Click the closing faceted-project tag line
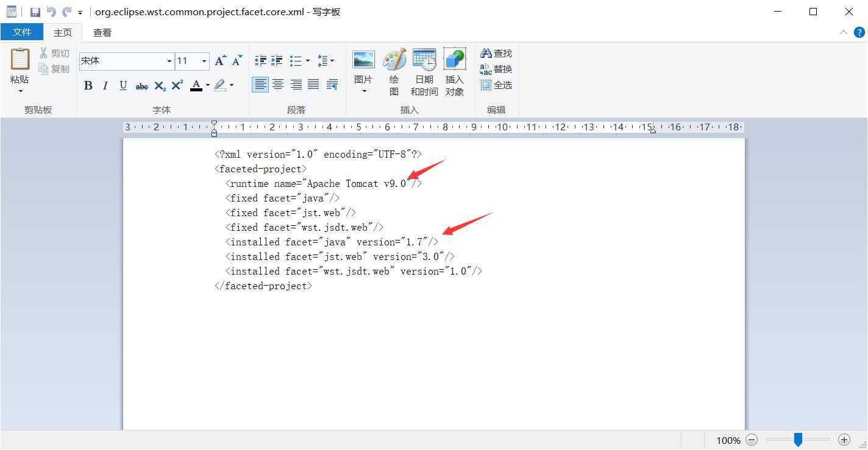 coord(263,286)
